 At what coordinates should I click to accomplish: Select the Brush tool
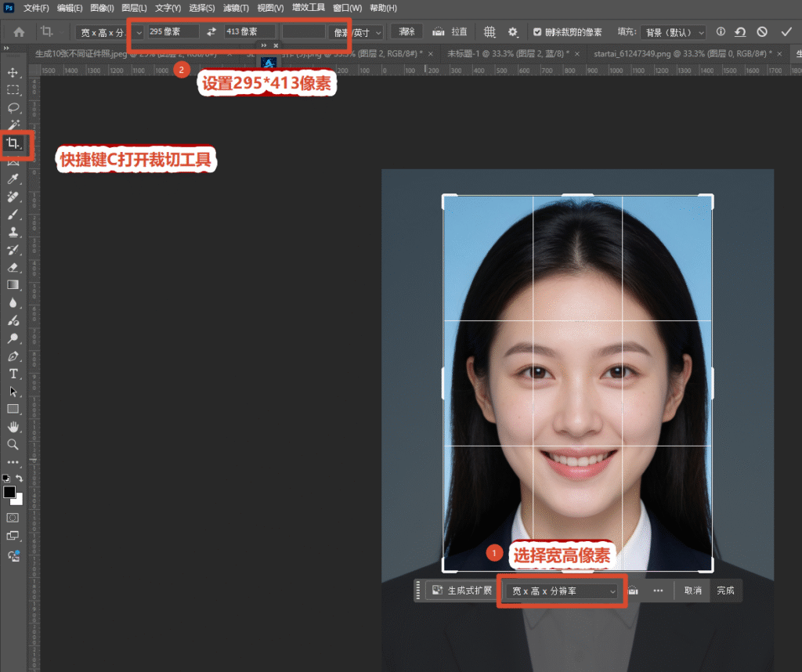(13, 215)
